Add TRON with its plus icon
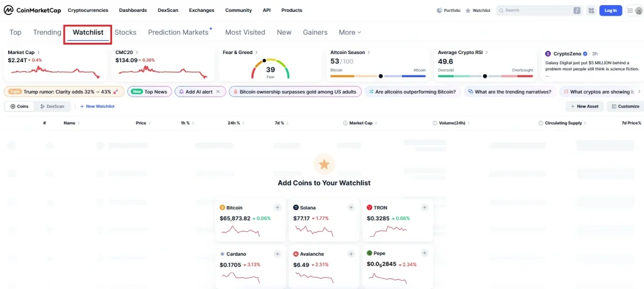644x289 pixels. pyautogui.click(x=425, y=208)
